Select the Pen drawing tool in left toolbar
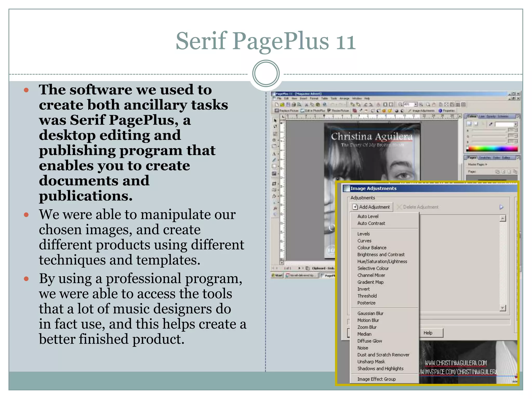This screenshot has width=532, height=399. [274, 160]
